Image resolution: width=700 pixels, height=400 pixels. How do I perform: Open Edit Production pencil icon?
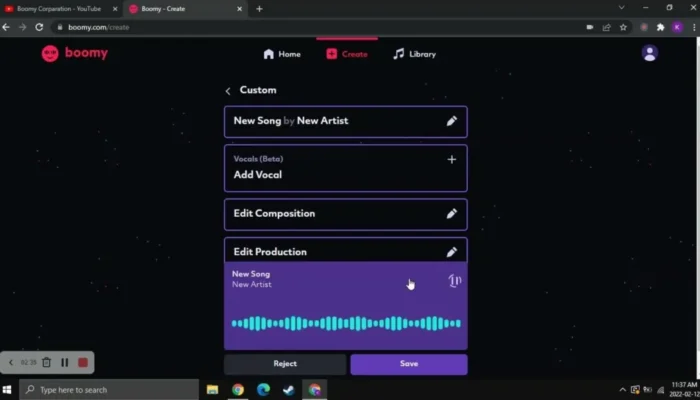tap(452, 252)
